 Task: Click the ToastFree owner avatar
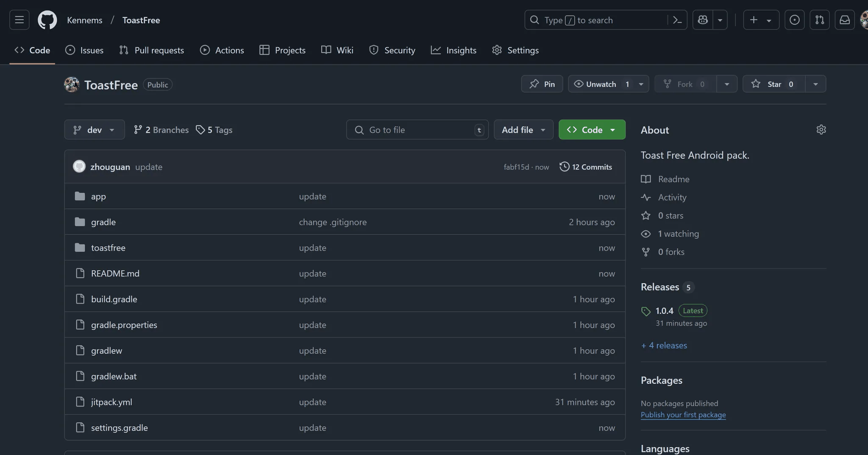point(72,84)
